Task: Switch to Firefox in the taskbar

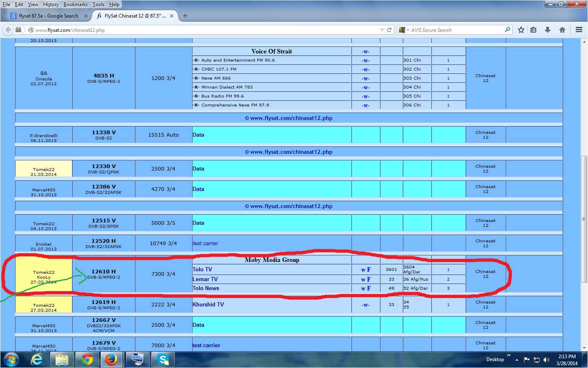Action: (111, 360)
